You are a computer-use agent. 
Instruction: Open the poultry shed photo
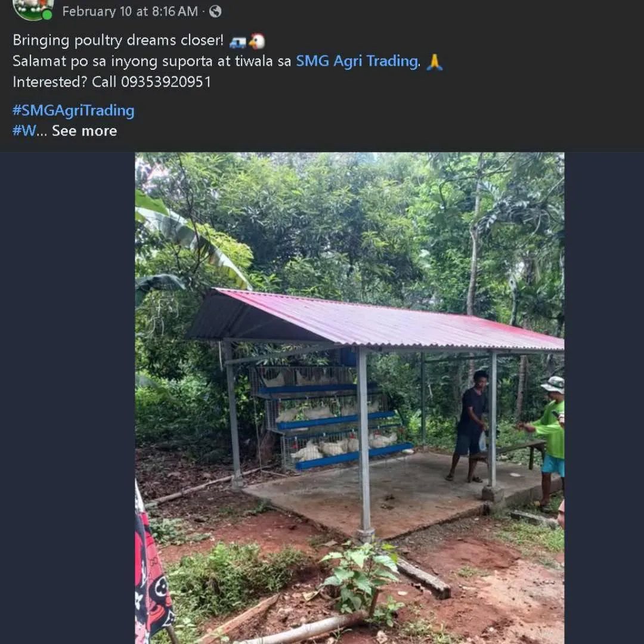click(349, 398)
